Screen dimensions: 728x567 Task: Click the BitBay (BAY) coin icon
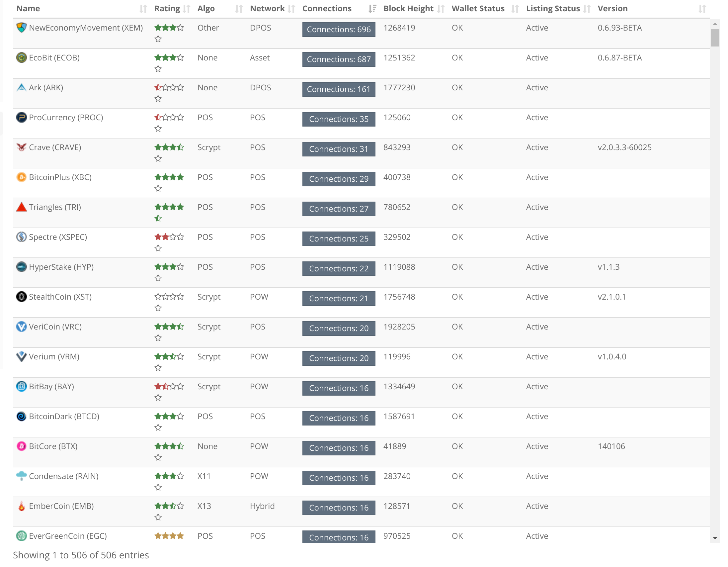pyautogui.click(x=21, y=387)
